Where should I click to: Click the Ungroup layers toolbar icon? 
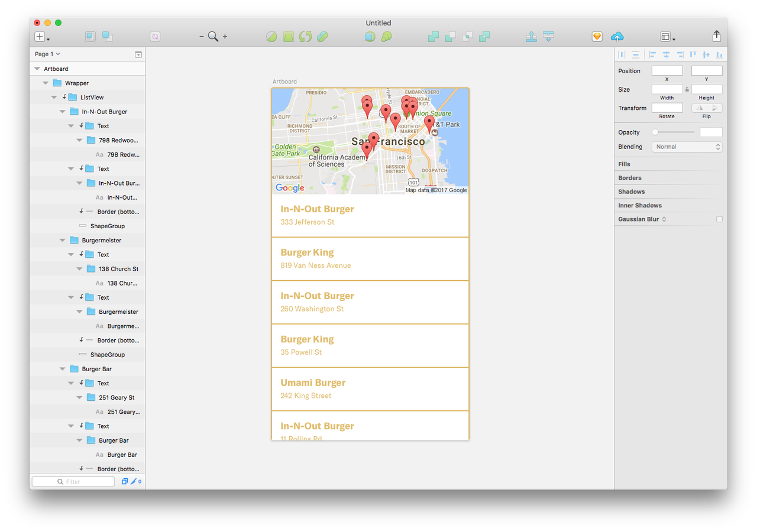point(107,37)
